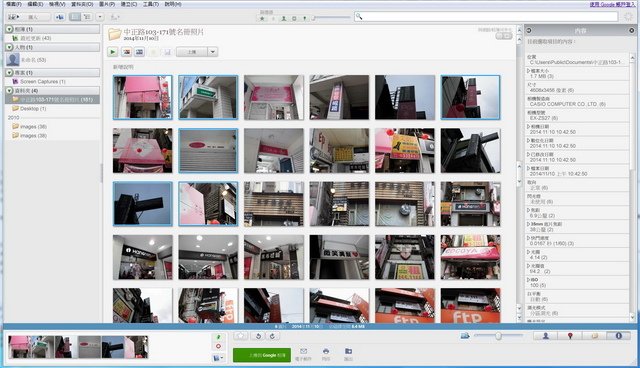Open the first menu in the menu bar
Viewport: 640px width, 368px height.
[x=14, y=4]
